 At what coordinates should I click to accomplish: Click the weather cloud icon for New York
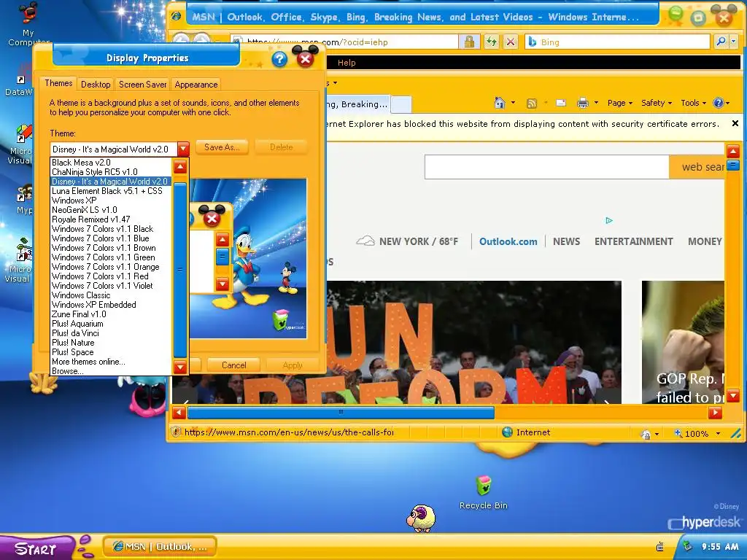(365, 241)
